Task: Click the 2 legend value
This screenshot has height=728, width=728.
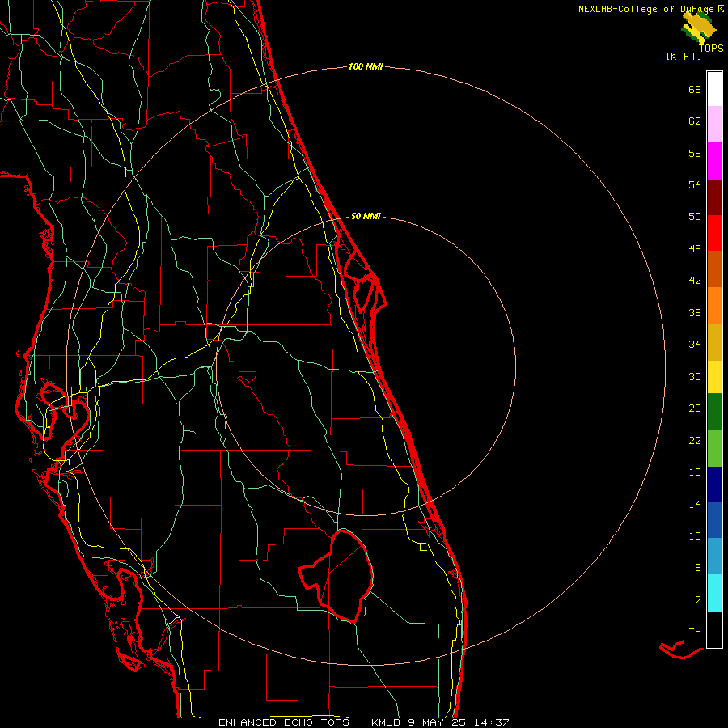Action: pyautogui.click(x=698, y=599)
